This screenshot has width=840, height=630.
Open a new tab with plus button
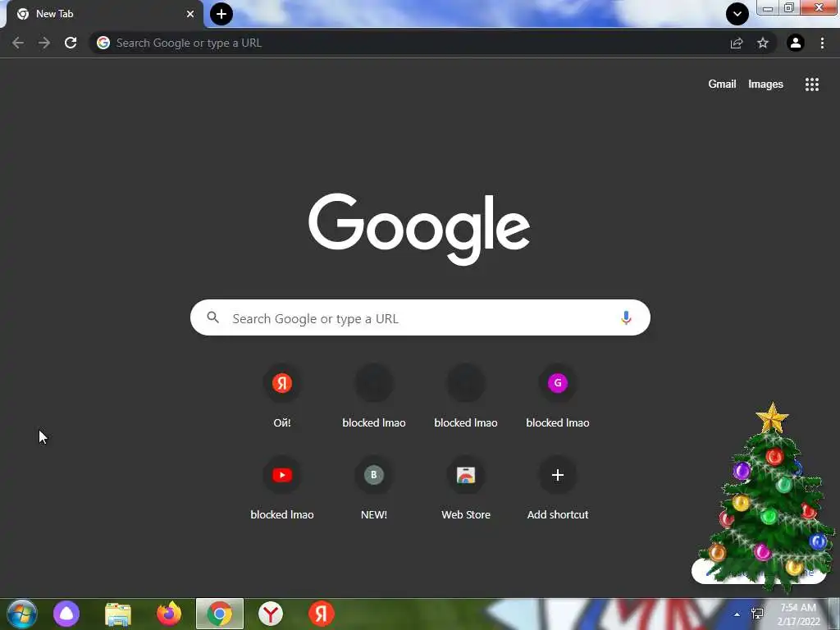coord(221,14)
